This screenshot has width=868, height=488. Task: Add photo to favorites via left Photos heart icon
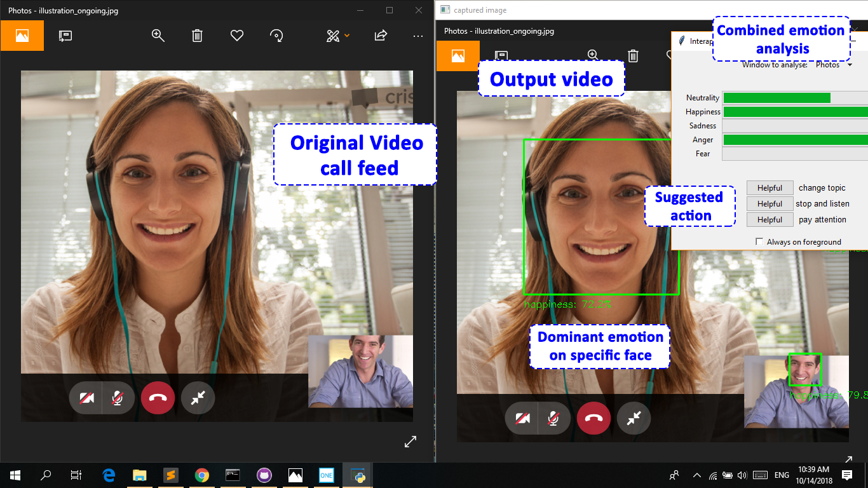pos(237,36)
